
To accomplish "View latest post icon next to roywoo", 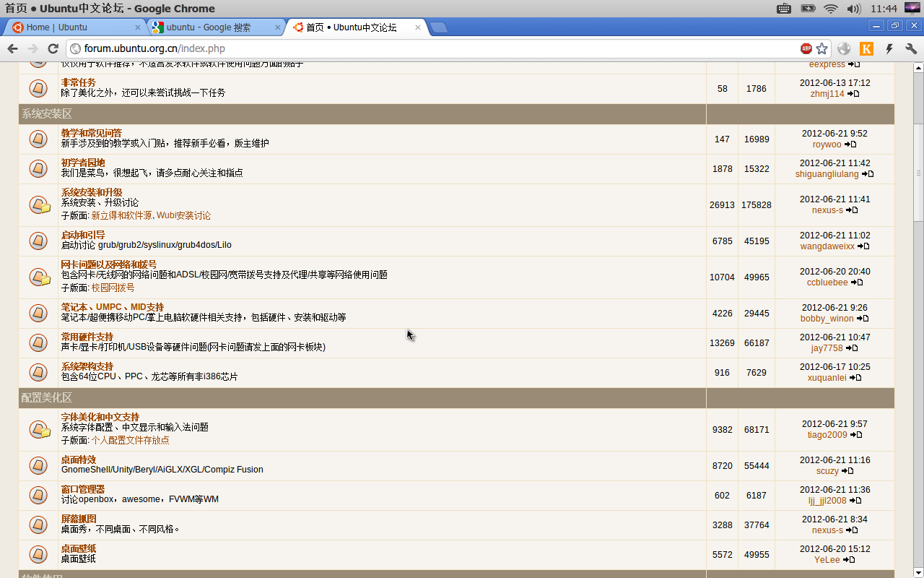I will point(850,144).
